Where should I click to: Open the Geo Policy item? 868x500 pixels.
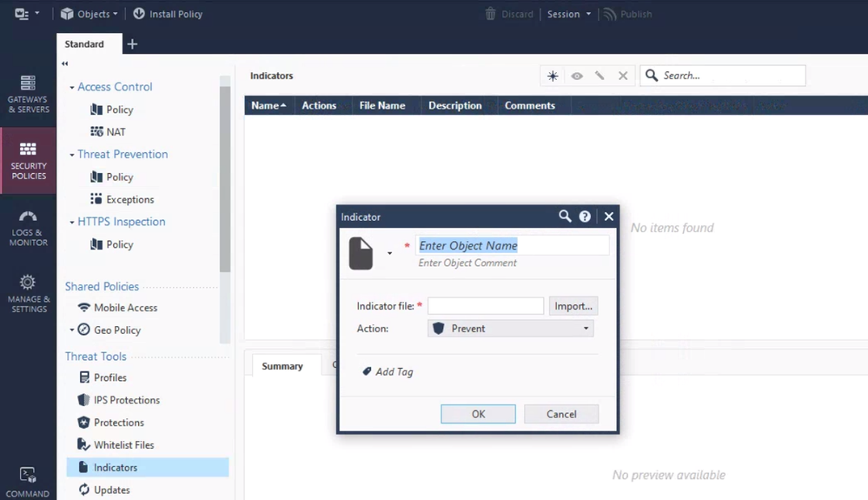tap(109, 330)
